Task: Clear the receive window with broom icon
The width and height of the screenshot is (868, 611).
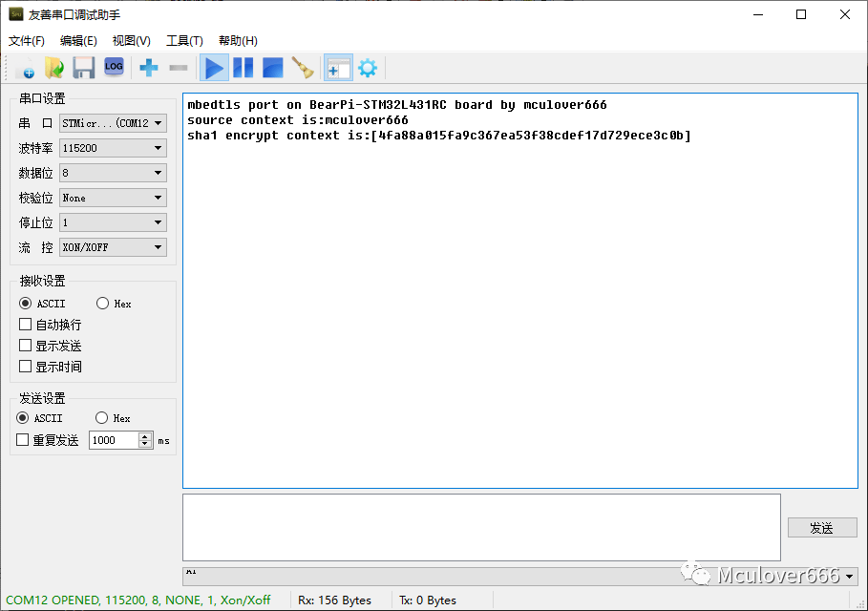Action: [x=303, y=68]
